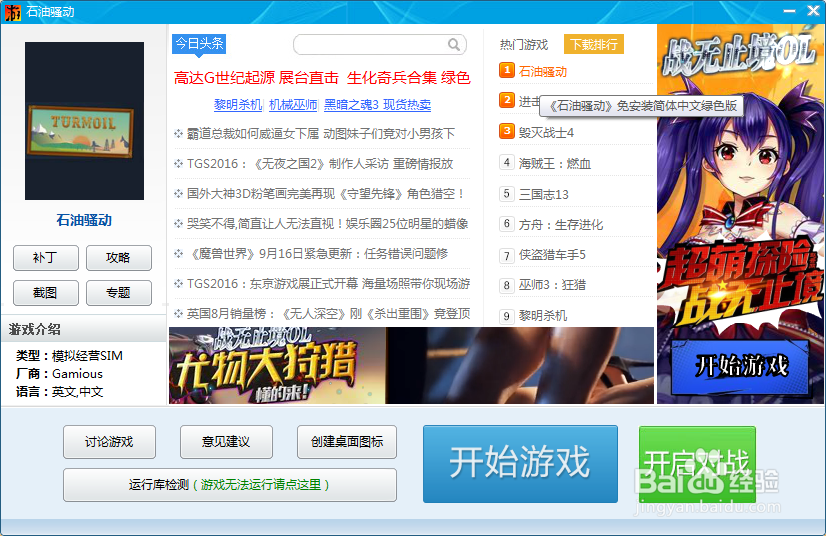This screenshot has width=826, height=536.
Task: Click the blue 开始游戏 button
Action: tap(520, 464)
